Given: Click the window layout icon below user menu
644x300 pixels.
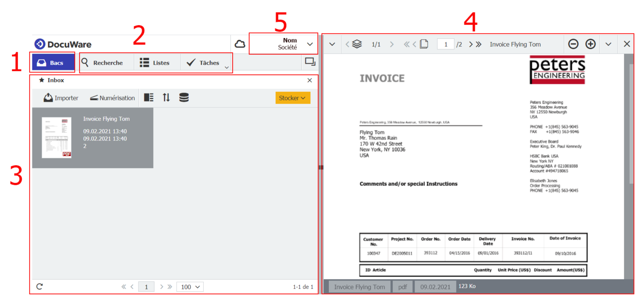Looking at the screenshot, I should coord(310,62).
